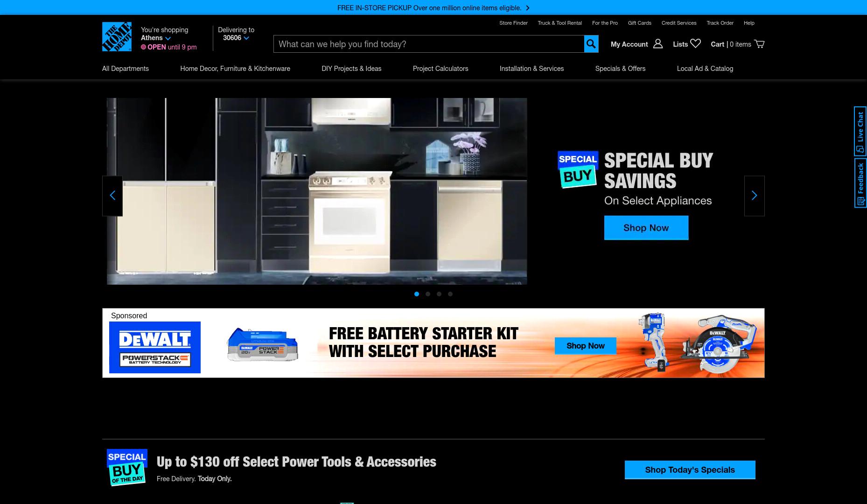Click the Special Buy badge in hero
867x504 pixels.
(x=578, y=169)
